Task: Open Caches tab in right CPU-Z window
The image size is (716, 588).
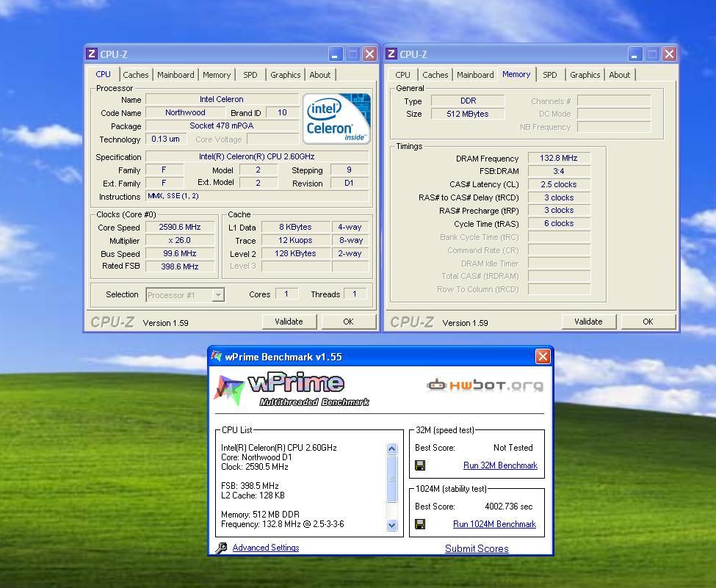Action: [x=435, y=75]
